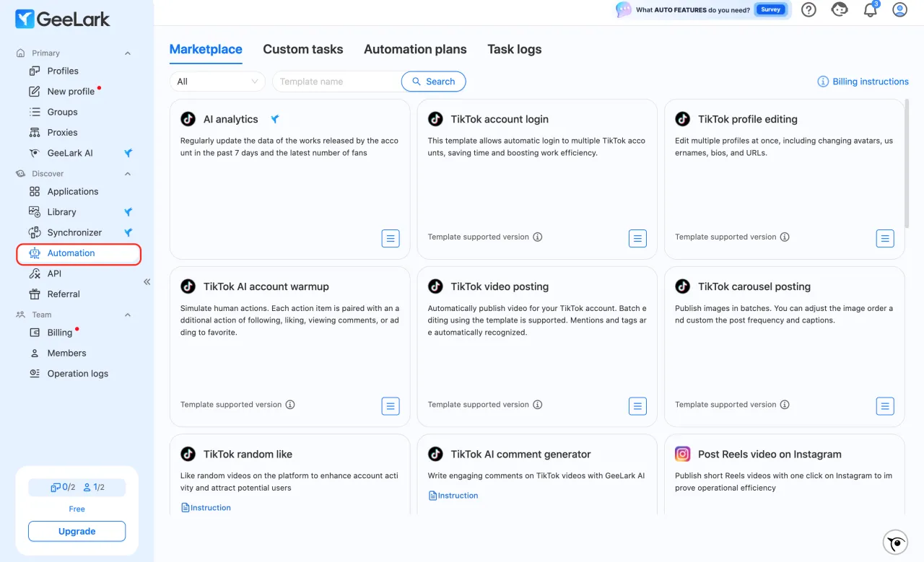Open TikTok account login template list icon
Viewport: 924px width, 562px height.
[637, 238]
